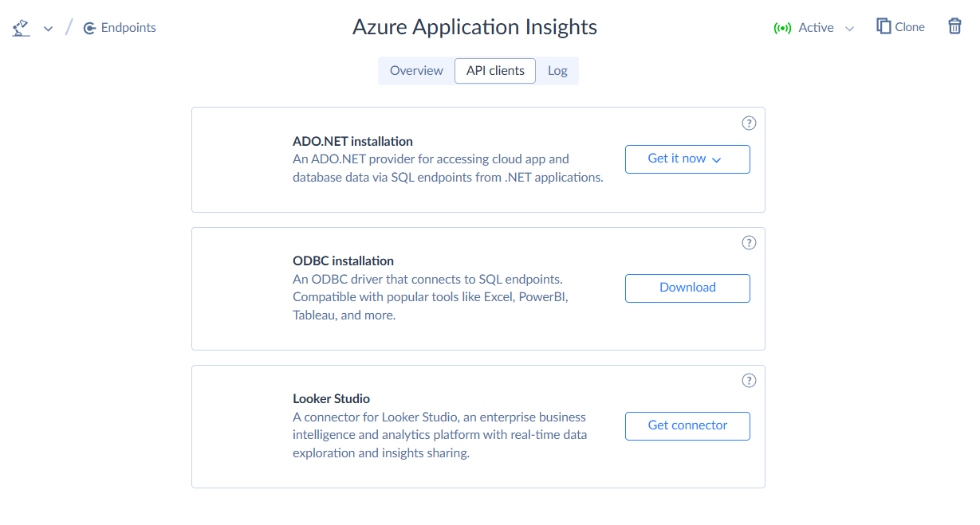
Task: Click the Active status indicator
Action: [x=814, y=28]
